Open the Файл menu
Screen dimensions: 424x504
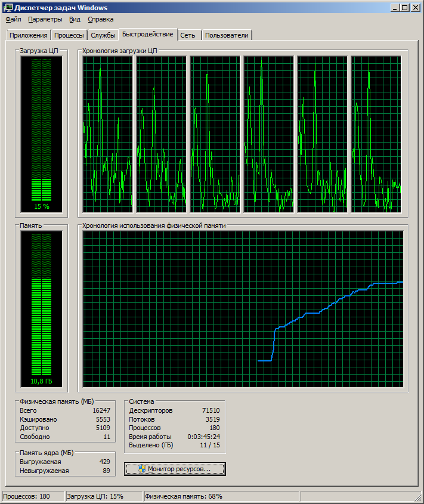(13, 19)
